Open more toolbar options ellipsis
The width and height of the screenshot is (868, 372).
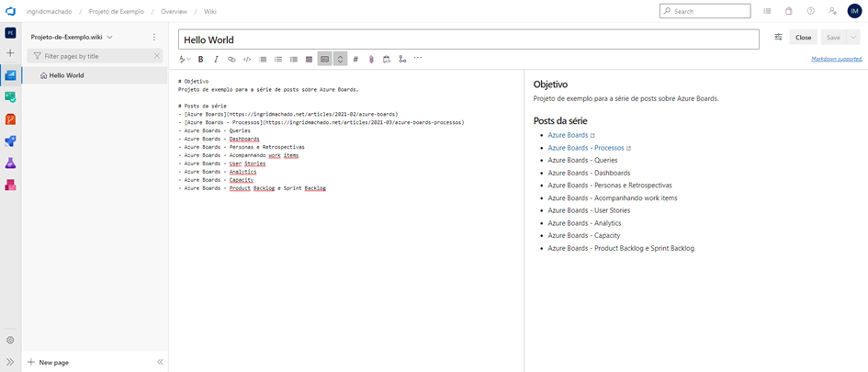click(418, 57)
